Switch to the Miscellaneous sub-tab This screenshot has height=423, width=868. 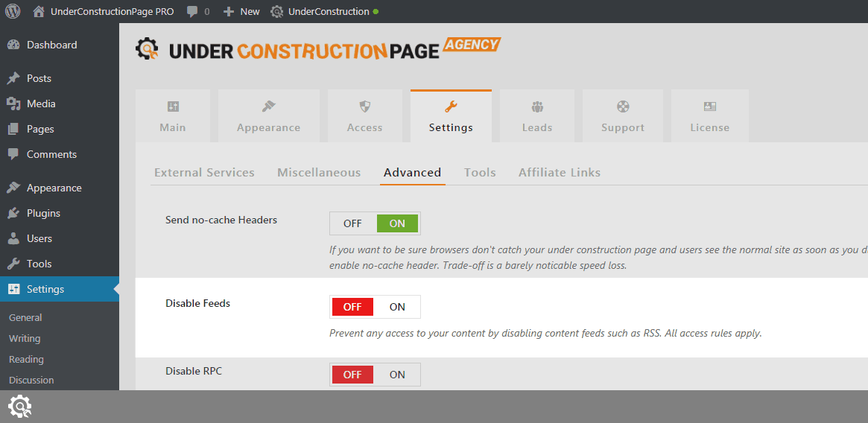(x=319, y=172)
